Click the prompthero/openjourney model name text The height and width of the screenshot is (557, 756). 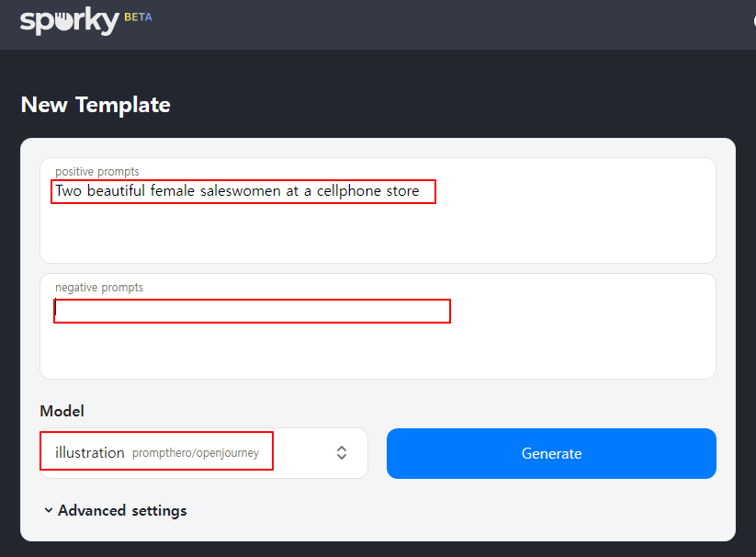[x=196, y=453]
